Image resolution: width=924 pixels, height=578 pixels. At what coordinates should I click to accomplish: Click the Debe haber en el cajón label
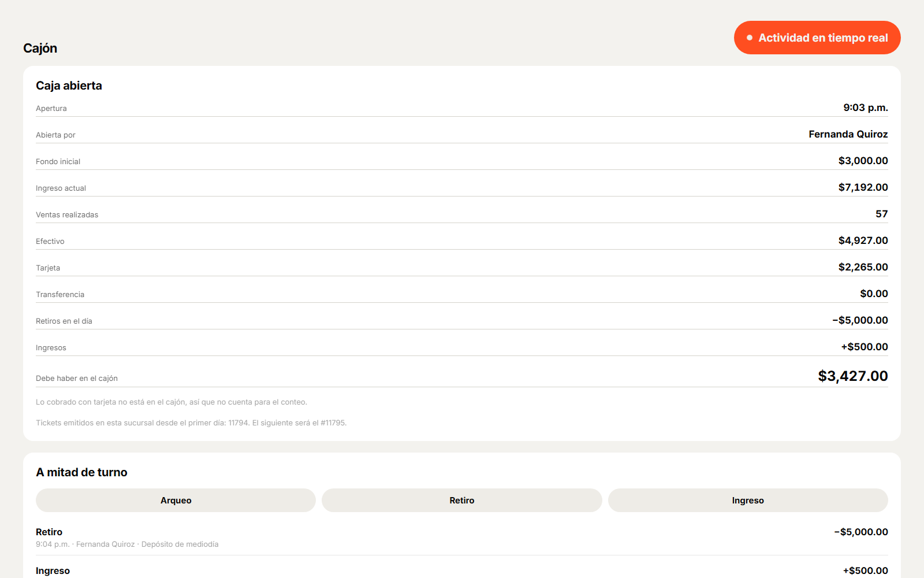point(77,379)
